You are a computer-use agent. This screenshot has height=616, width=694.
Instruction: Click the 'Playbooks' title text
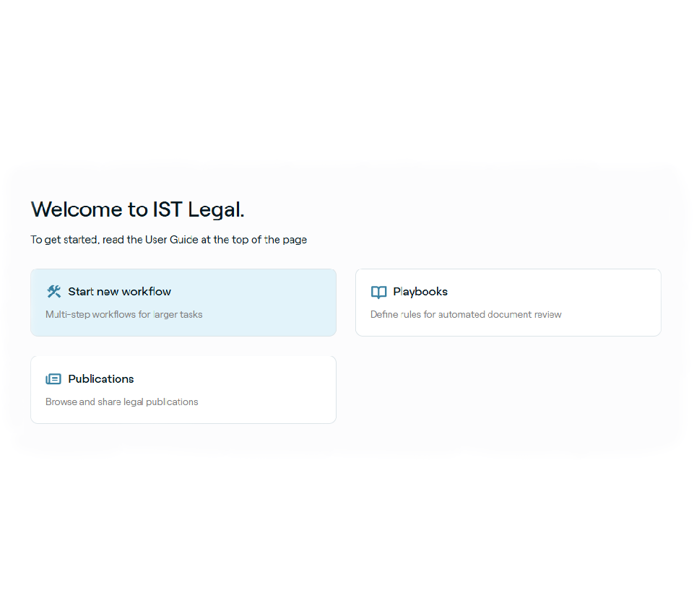(x=420, y=292)
